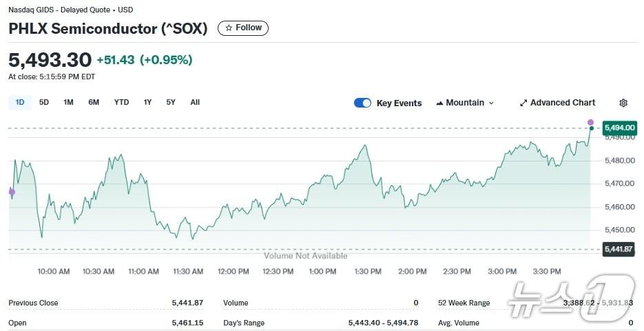Viewport: 644px width, 331px height.
Task: Click the purple event marker at chart end
Action: click(590, 122)
